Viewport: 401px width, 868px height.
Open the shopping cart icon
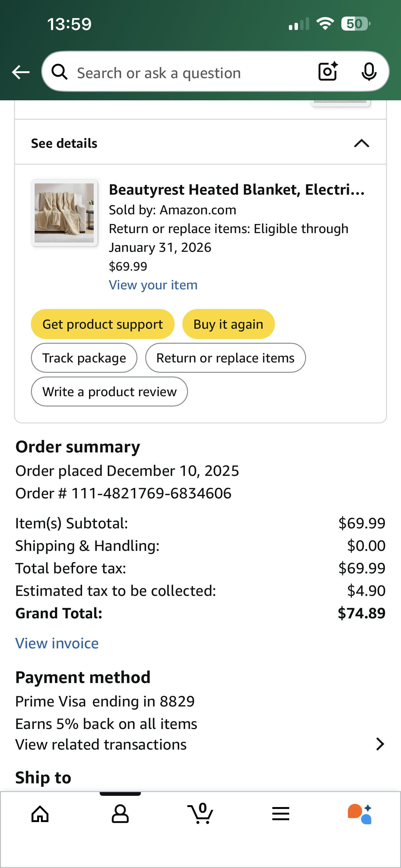[x=200, y=813]
